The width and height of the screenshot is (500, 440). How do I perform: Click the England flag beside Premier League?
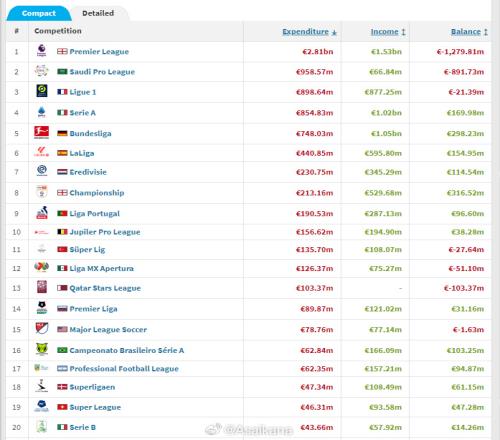(x=62, y=51)
